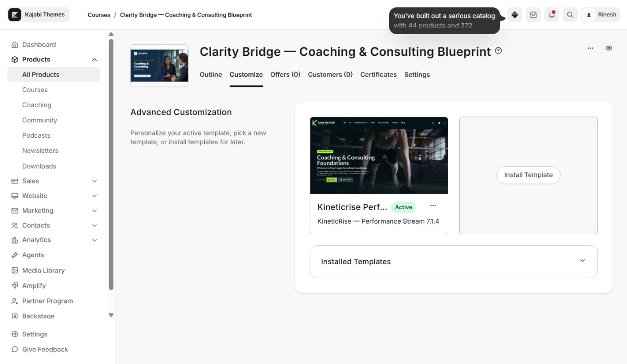
Task: Switch to the Outline tab
Action: pos(211,74)
